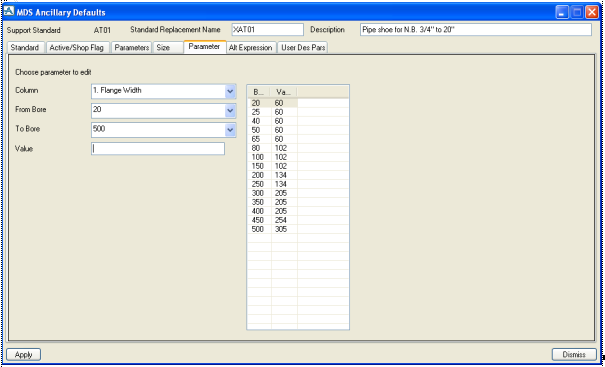Select table row with bore 50
Viewport: 605px width, 367px height.
tap(298, 130)
